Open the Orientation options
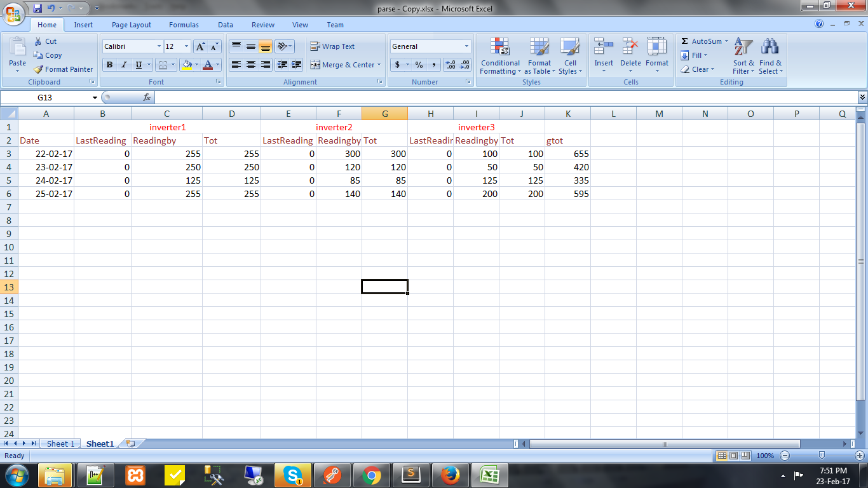868x488 pixels. pos(285,46)
